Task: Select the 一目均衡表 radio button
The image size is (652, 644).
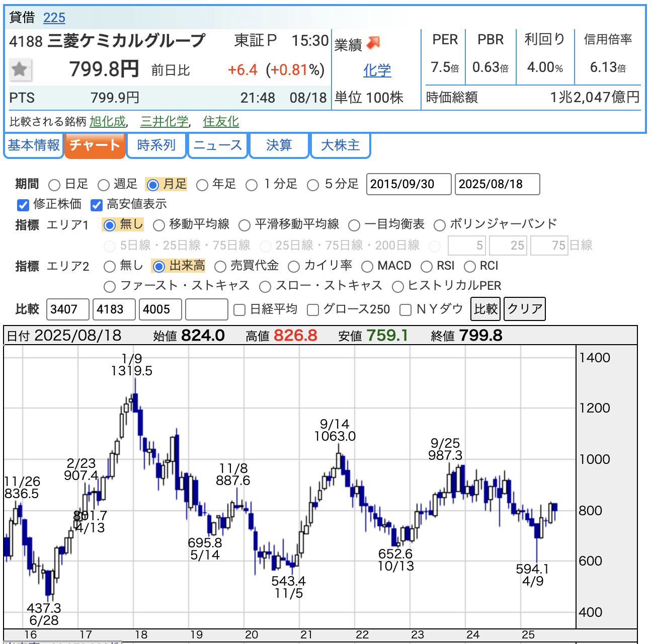Action: 354,225
